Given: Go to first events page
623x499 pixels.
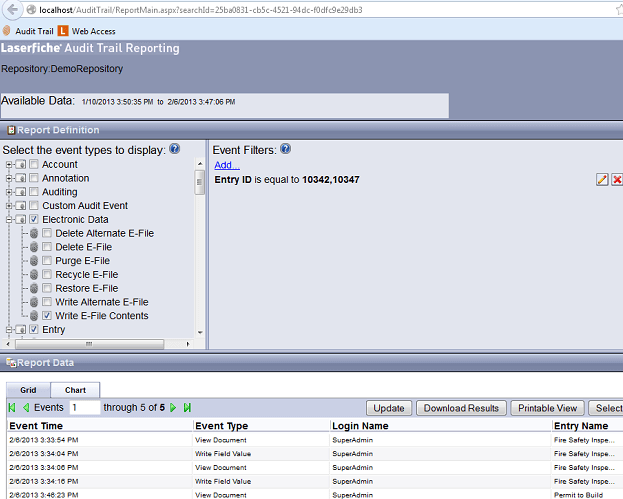Looking at the screenshot, I should tap(12, 408).
